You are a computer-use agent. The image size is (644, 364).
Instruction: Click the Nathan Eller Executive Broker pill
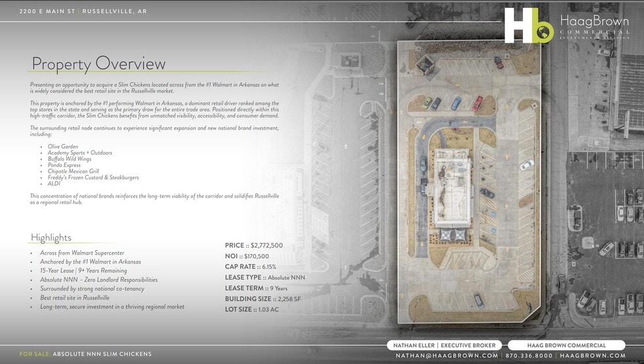pos(444,345)
